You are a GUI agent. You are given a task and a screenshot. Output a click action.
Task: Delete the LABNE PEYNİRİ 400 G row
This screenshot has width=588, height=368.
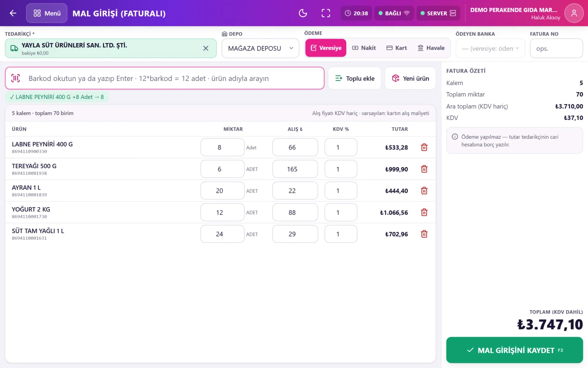[x=424, y=147]
